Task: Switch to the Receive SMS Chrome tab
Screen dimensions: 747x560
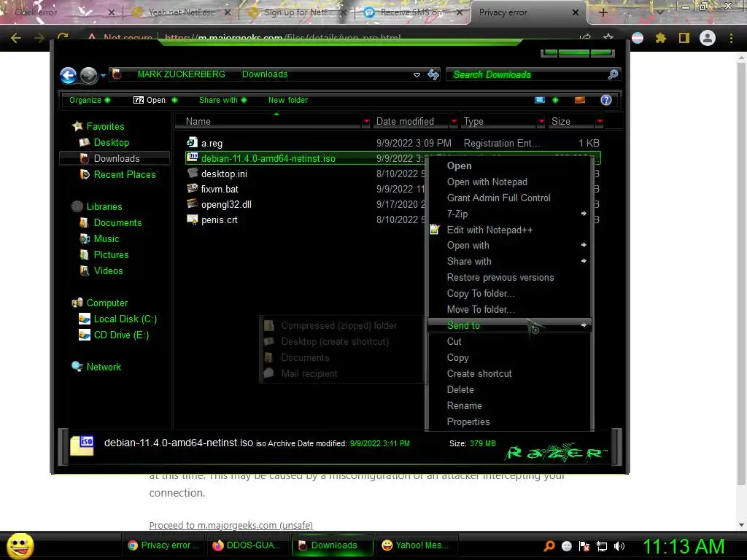Action: tap(413, 13)
